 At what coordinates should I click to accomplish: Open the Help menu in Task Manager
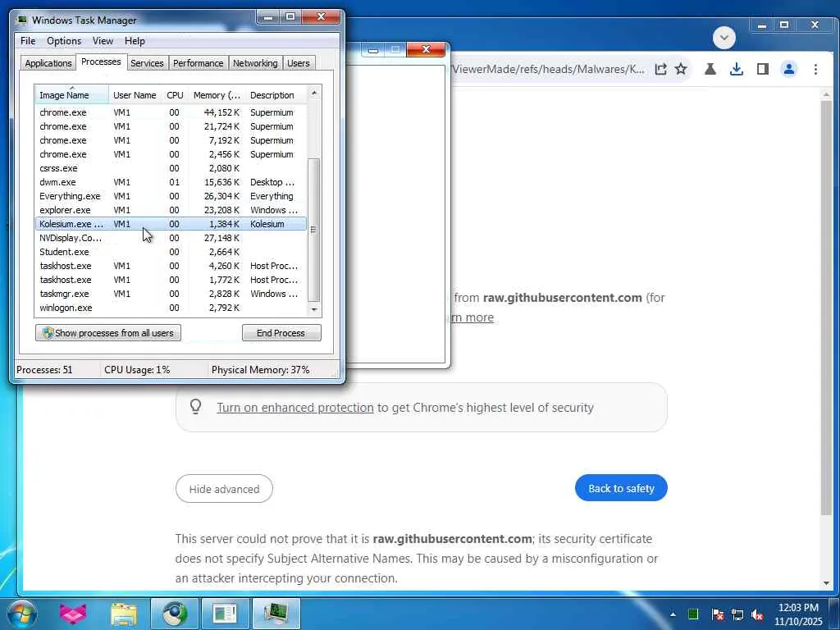pyautogui.click(x=135, y=41)
